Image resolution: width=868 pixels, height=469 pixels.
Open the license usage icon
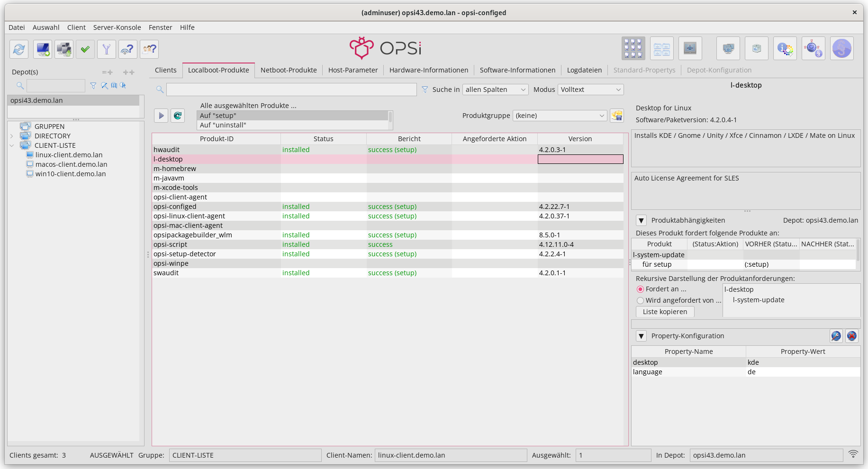coord(814,48)
